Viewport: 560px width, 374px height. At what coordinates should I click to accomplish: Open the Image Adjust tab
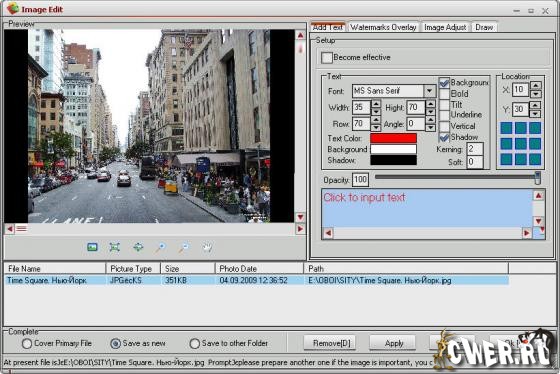[445, 27]
